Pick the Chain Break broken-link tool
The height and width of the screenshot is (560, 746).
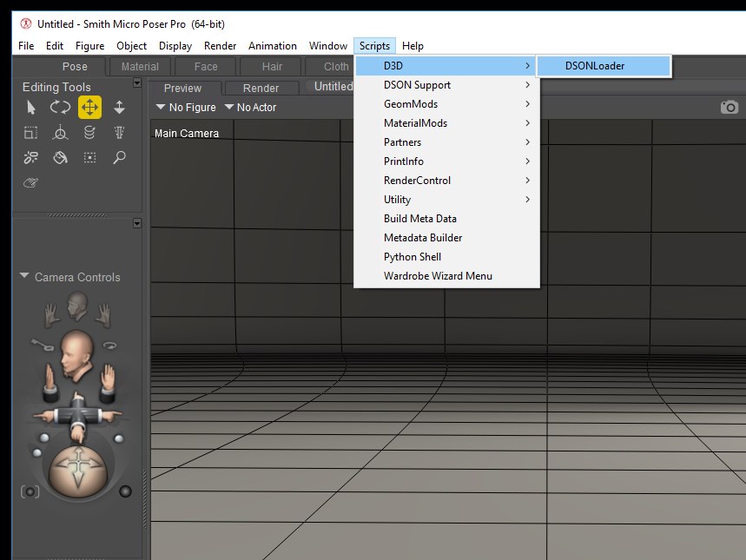click(31, 157)
